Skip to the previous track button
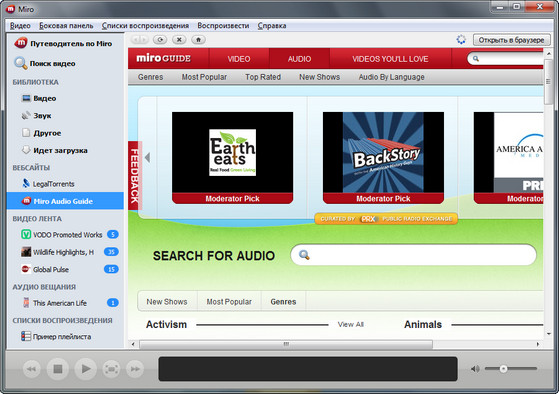The image size is (559, 394). click(32, 369)
